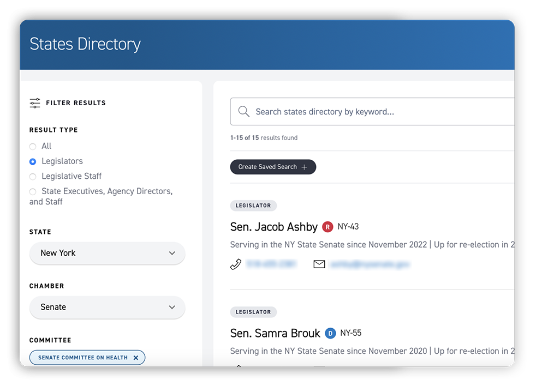
Task: Open the State dropdown showing New York
Action: tap(107, 253)
